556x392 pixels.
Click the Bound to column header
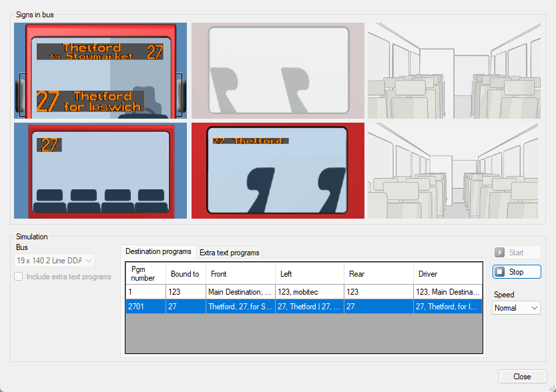pos(185,274)
